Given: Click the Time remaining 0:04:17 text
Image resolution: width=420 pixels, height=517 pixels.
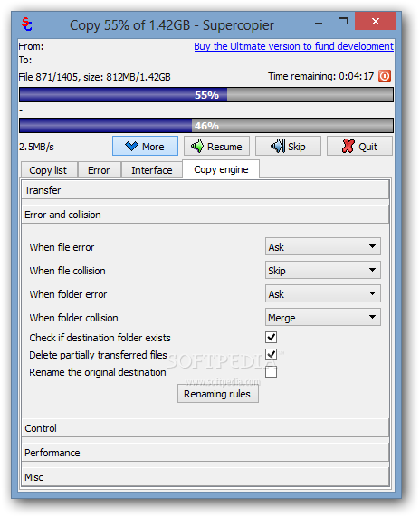Looking at the screenshot, I should click(320, 76).
